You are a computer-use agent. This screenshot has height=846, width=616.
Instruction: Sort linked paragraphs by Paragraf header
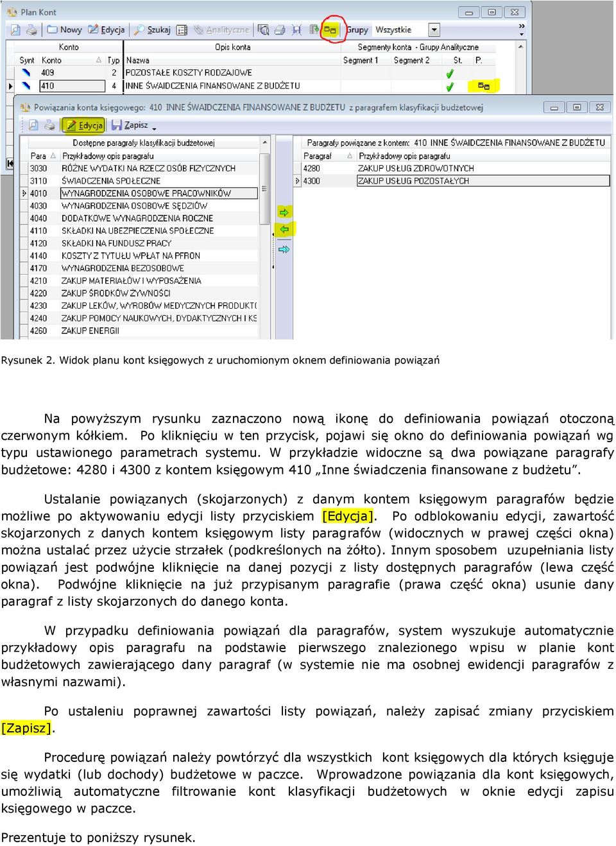(x=328, y=156)
